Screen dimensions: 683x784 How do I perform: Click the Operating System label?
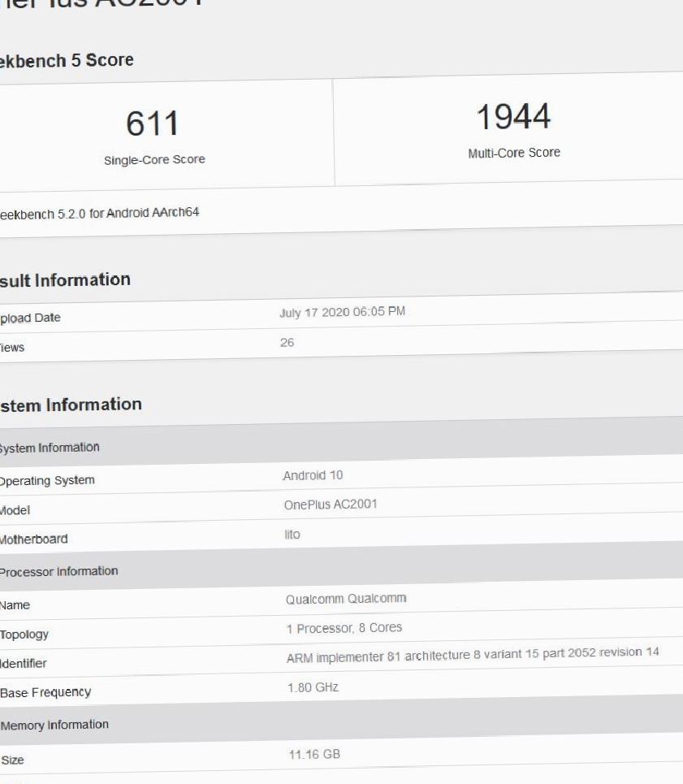pos(47,480)
